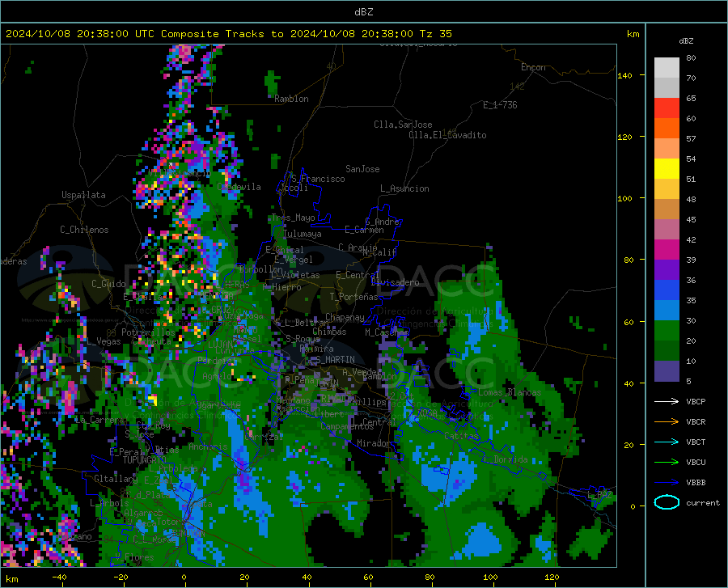Click the Mirador map label

point(373,443)
